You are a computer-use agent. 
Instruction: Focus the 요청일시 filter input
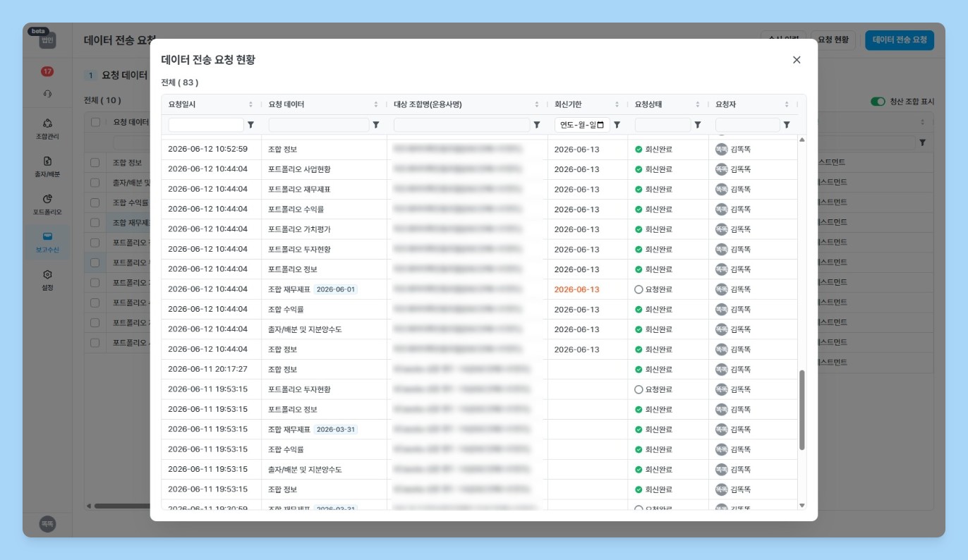206,125
